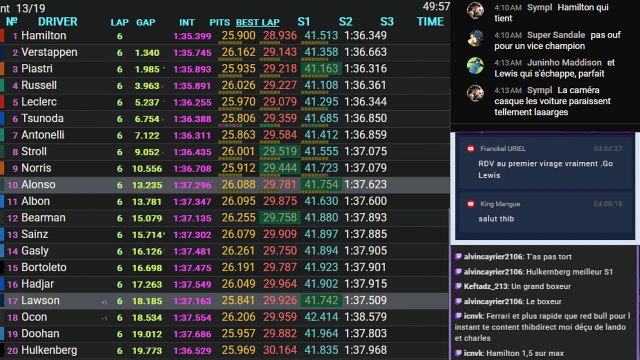Click Tsunoda's S1 time 25.806
The width and height of the screenshot is (640, 360).
click(x=238, y=118)
